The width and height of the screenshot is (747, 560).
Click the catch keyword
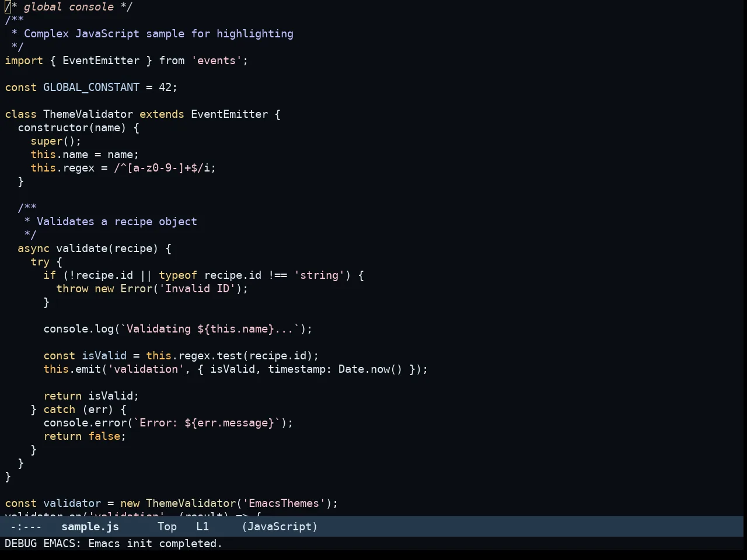60,409
